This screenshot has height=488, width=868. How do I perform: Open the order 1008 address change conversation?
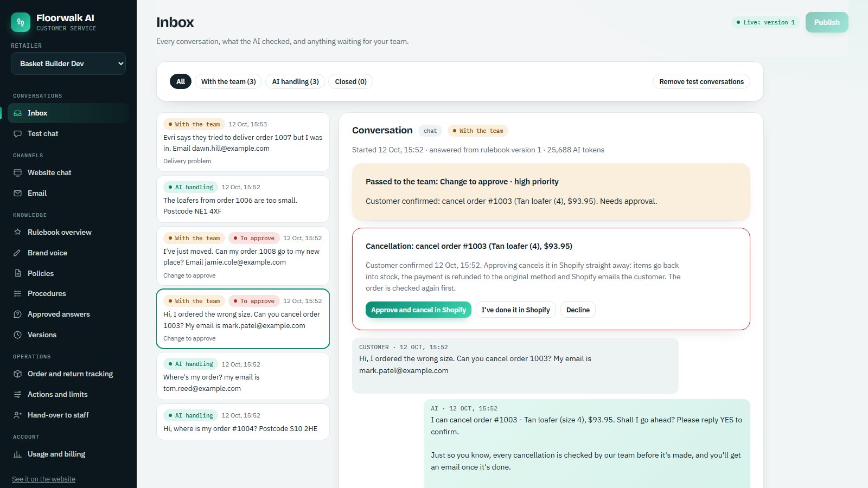(x=243, y=256)
